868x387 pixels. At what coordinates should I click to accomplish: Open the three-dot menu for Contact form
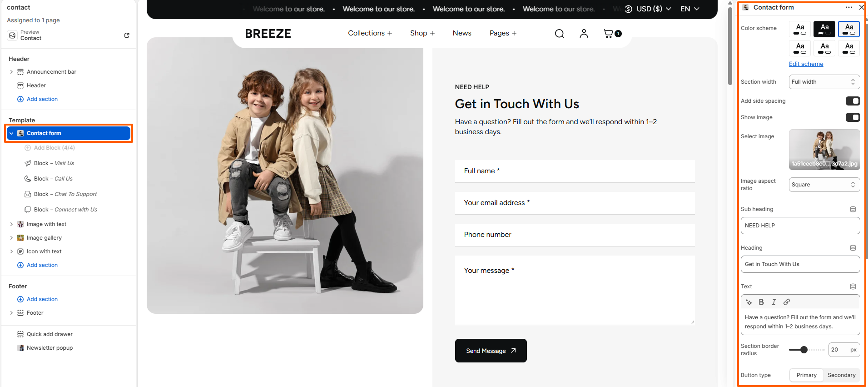point(848,7)
